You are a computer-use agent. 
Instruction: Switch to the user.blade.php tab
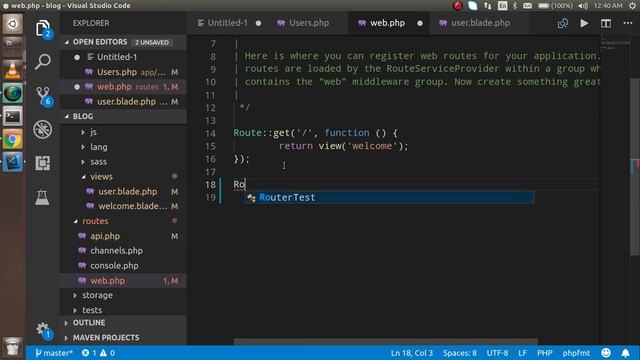coord(480,23)
